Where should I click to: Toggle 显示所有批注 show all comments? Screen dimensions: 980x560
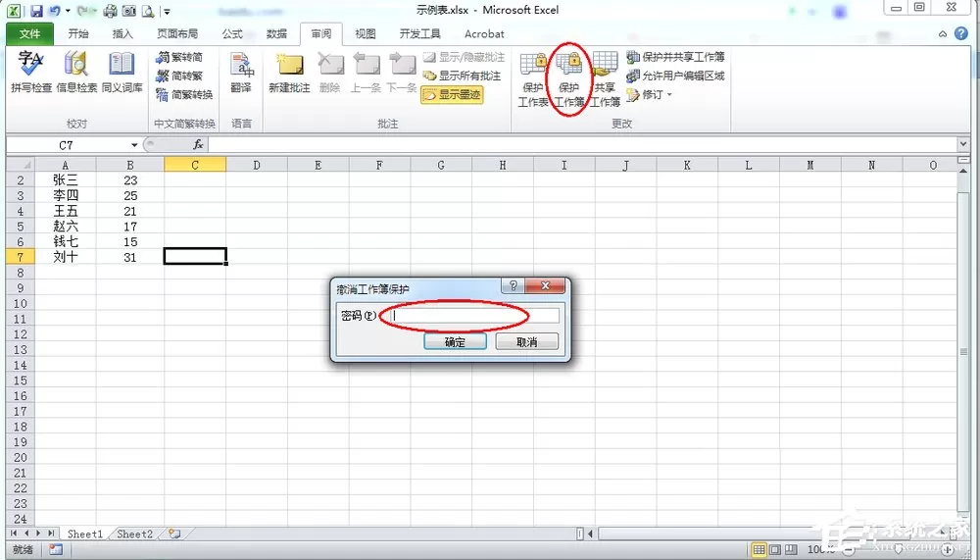pos(462,76)
